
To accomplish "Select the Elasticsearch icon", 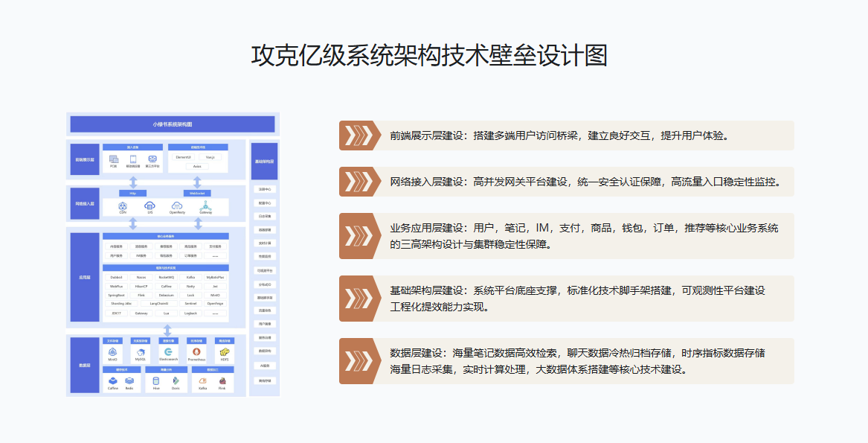I will click(x=169, y=351).
